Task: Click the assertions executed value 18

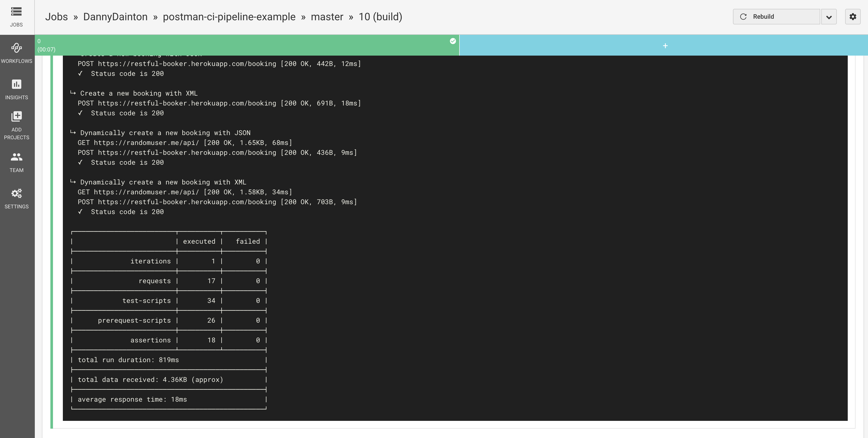Action: click(211, 340)
